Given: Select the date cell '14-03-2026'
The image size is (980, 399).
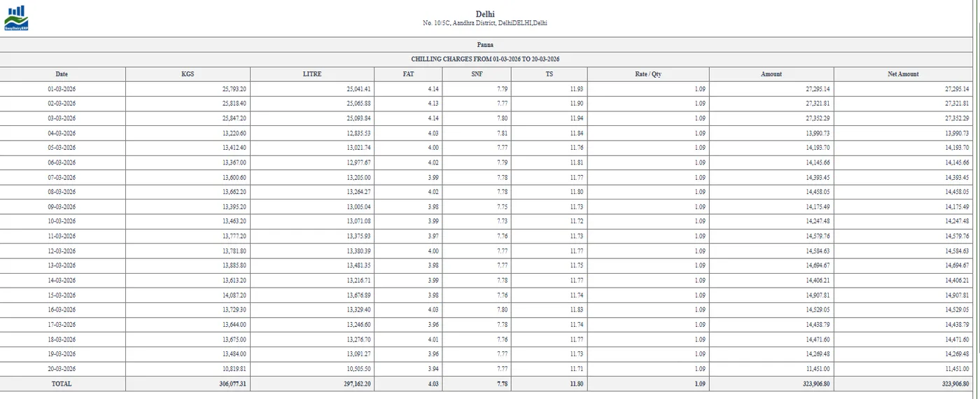Looking at the screenshot, I should tap(62, 280).
